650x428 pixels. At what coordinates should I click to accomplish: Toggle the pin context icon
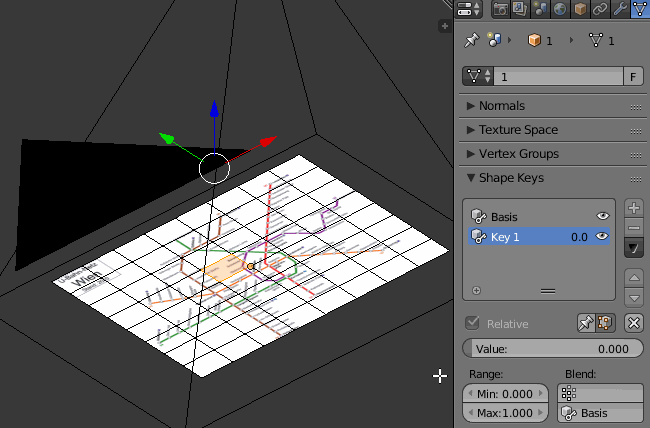[x=471, y=40]
